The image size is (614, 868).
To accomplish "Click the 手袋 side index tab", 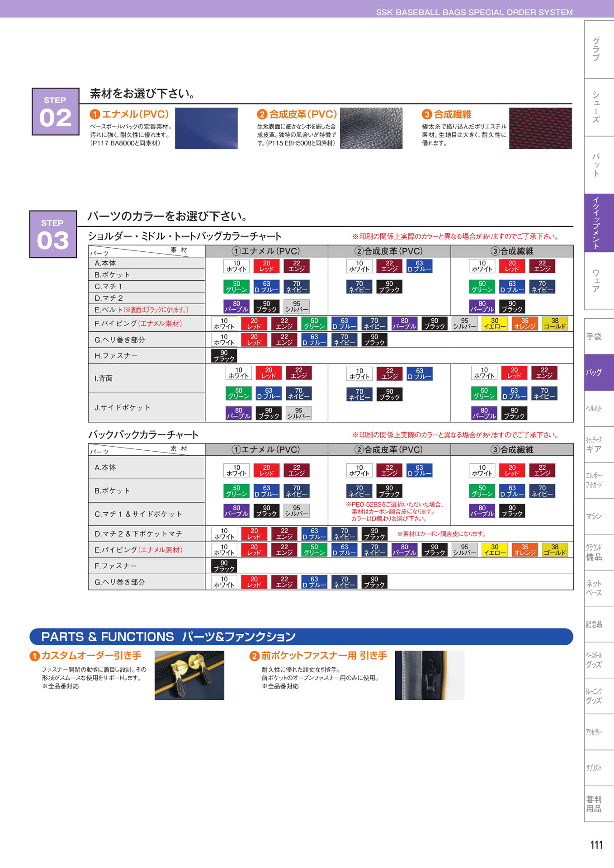I will coord(599,336).
